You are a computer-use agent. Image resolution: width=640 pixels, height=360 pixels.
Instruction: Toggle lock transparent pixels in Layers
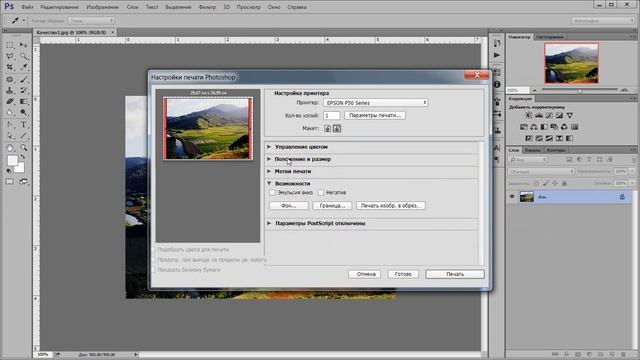(x=536, y=184)
